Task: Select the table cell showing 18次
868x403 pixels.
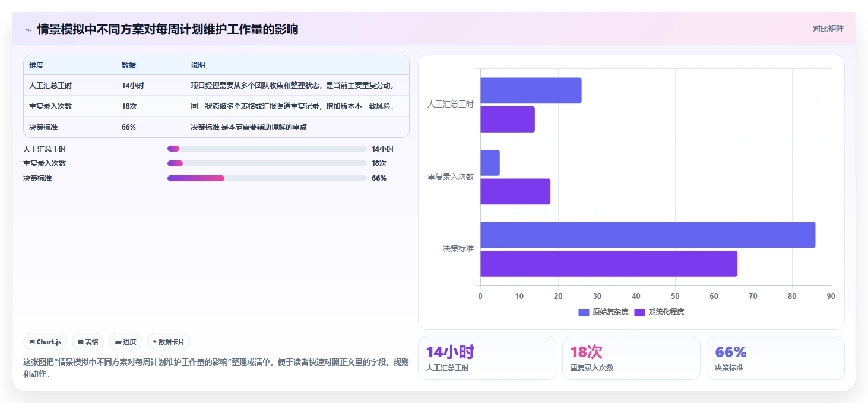Action: (129, 106)
